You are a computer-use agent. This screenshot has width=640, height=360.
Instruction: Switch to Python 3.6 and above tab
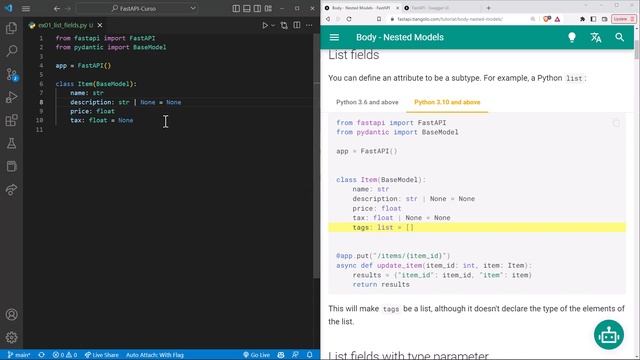click(367, 102)
